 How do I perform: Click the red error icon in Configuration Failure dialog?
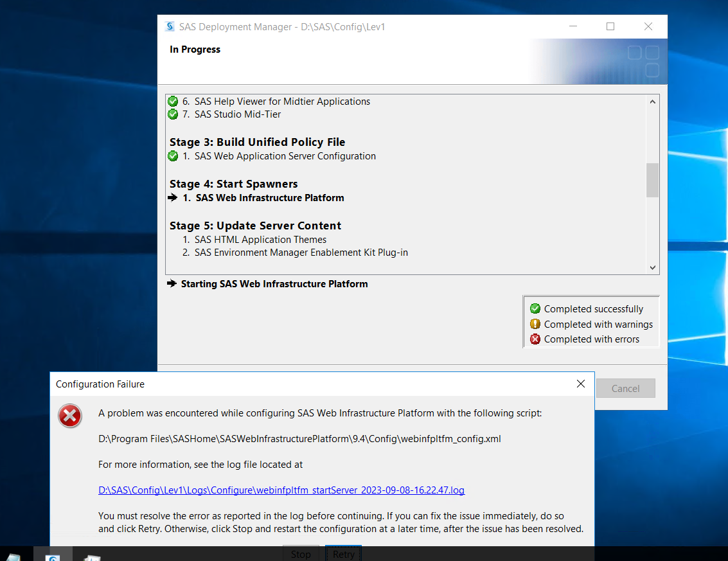[x=70, y=416]
